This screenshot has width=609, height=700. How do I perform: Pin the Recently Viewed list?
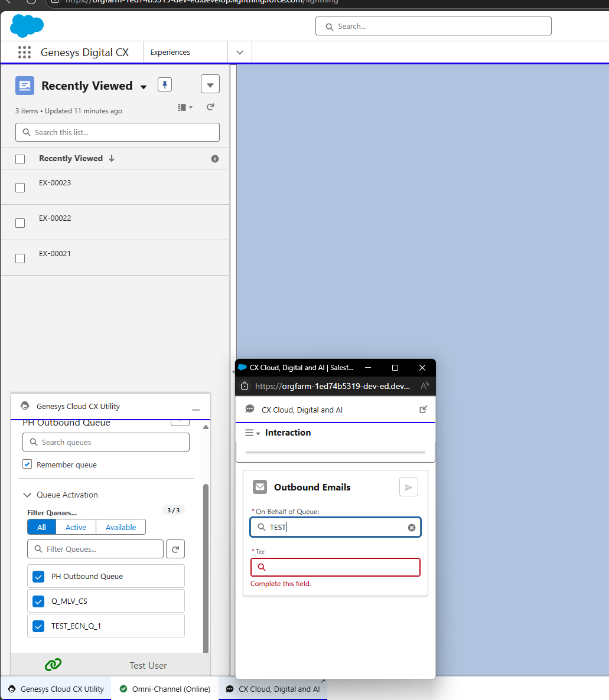[x=165, y=84]
